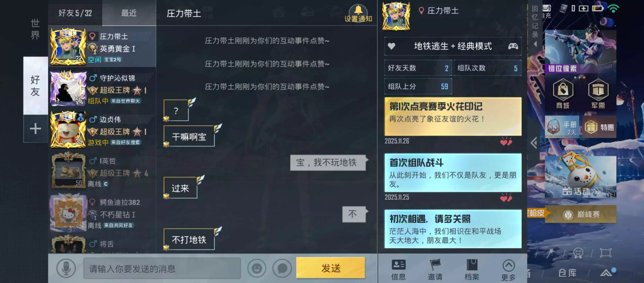The image size is (644, 283).
Task: Like the 首次组队战斗 memory hearts
Action: coord(506,198)
